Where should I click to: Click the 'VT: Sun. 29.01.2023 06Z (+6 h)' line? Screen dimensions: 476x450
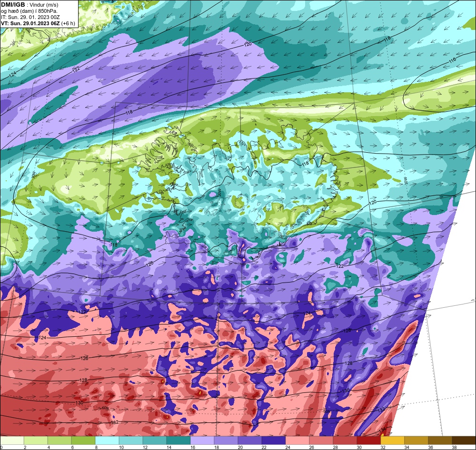[x=38, y=23]
